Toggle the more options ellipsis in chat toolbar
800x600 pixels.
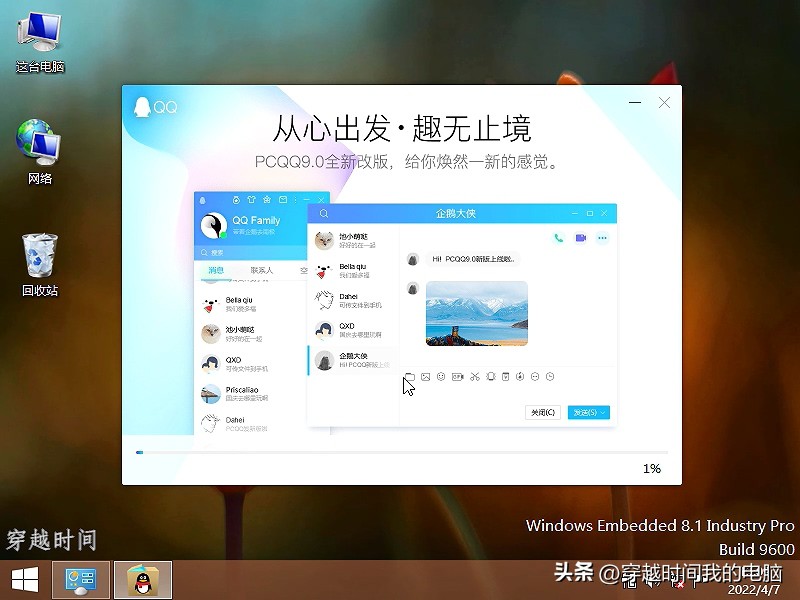point(533,377)
